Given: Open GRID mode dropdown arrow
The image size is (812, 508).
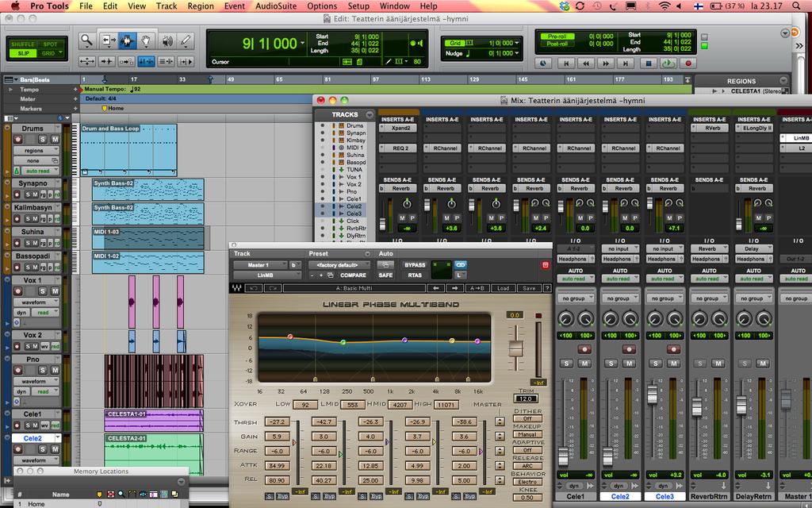Looking at the screenshot, I should coord(61,53).
